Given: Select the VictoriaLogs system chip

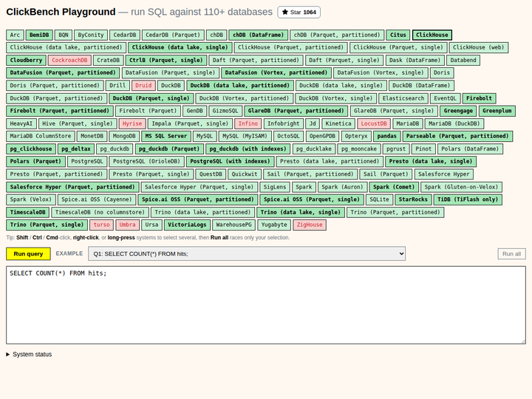Looking at the screenshot, I should [x=187, y=225].
